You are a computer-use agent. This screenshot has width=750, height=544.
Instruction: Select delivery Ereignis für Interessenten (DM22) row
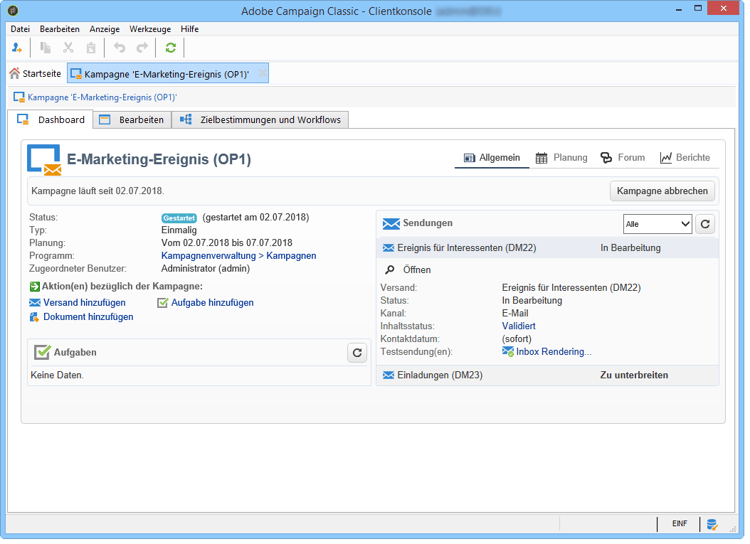coord(548,248)
